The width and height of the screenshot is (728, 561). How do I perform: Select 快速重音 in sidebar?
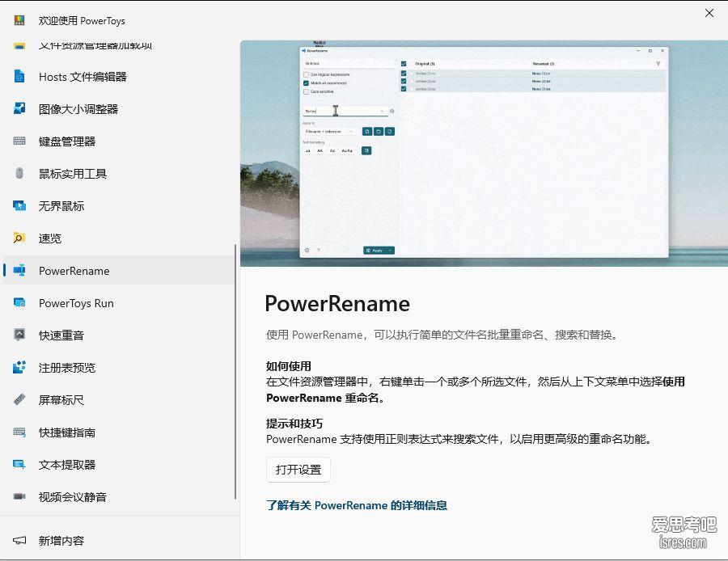pyautogui.click(x=118, y=335)
